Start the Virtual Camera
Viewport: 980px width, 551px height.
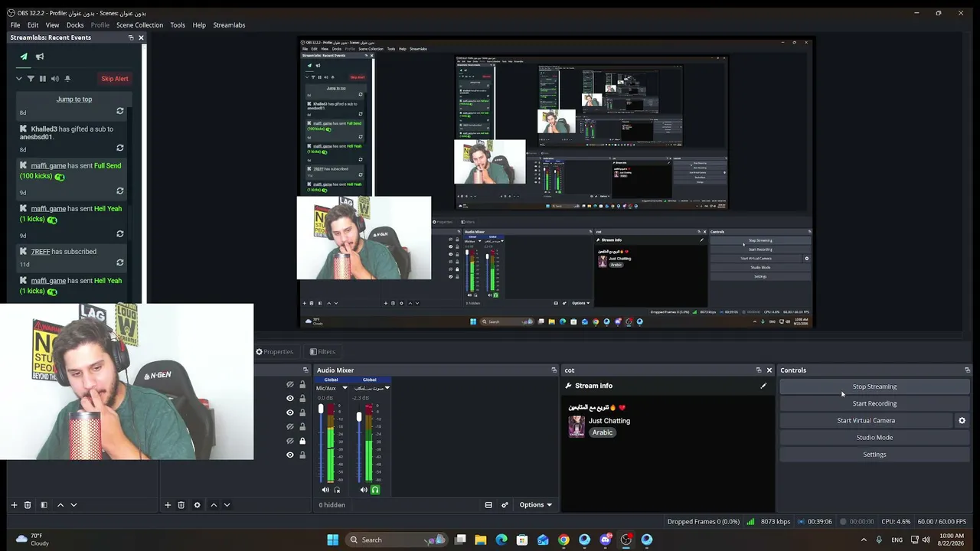coord(866,420)
